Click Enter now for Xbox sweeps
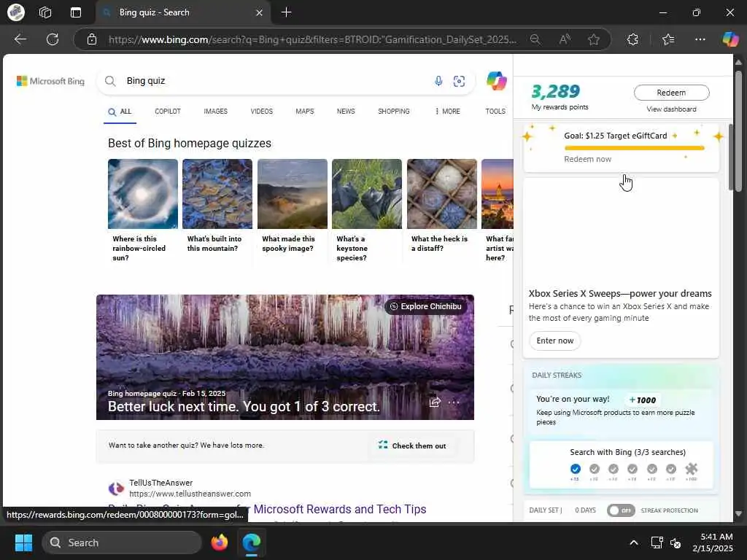Screen dimensions: 747x560 click(555, 341)
